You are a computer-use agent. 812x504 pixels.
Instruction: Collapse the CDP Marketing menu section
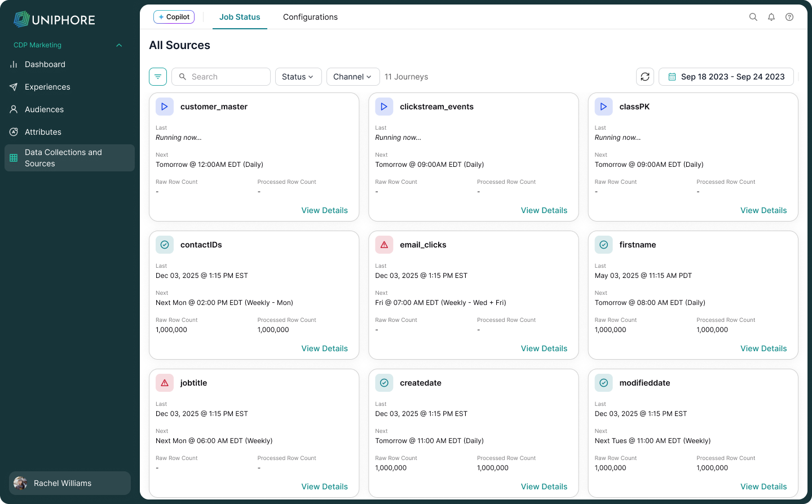click(x=119, y=45)
